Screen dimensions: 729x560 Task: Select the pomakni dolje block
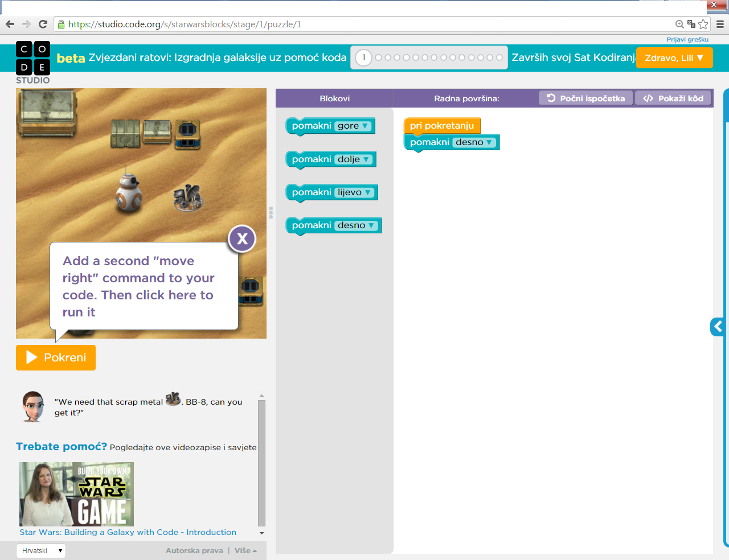tap(311, 159)
